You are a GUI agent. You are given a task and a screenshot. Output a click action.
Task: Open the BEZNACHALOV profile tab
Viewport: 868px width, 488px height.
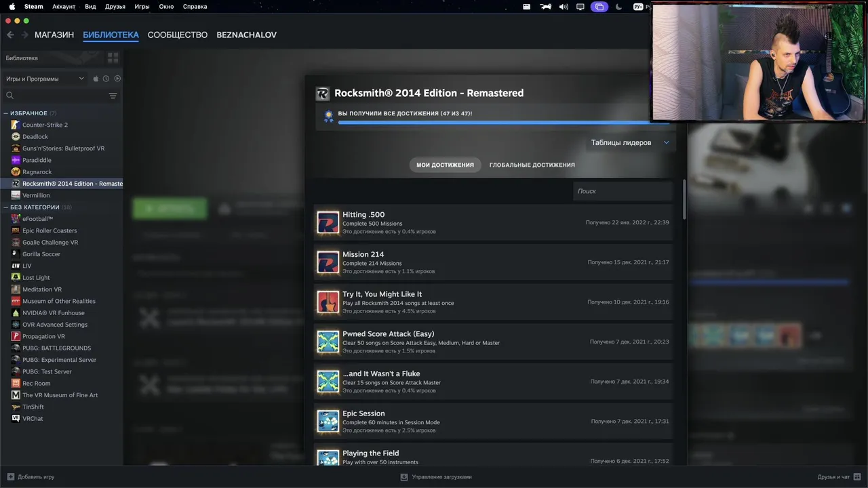(246, 35)
